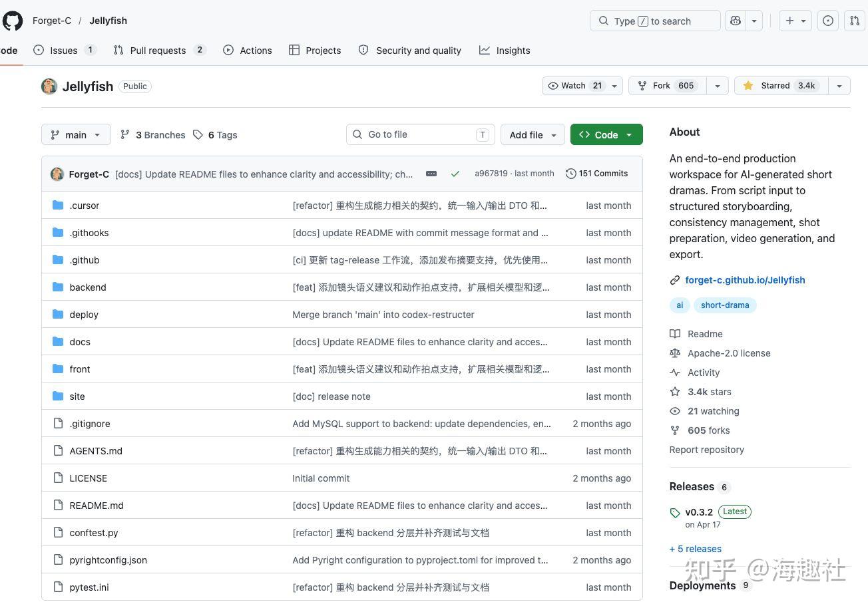Click the Go to file search field
Screen dimensions: 868x606
pyautogui.click(x=421, y=134)
